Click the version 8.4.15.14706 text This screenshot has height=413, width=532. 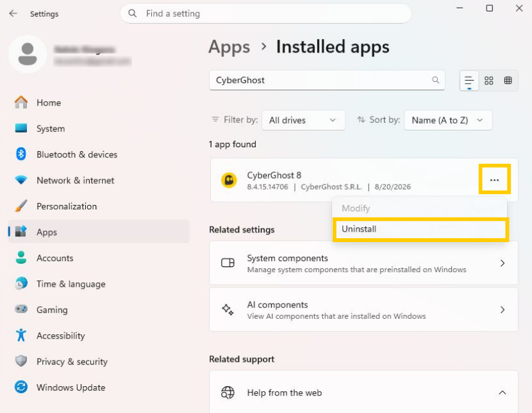(267, 187)
